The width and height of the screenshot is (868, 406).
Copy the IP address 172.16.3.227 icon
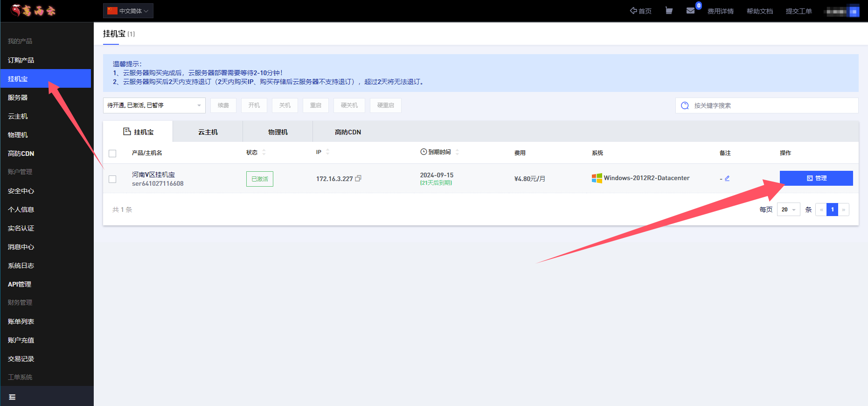tap(358, 178)
